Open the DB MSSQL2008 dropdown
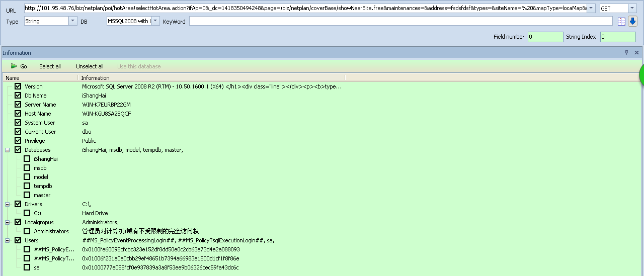This screenshot has width=644, height=276. click(x=155, y=21)
